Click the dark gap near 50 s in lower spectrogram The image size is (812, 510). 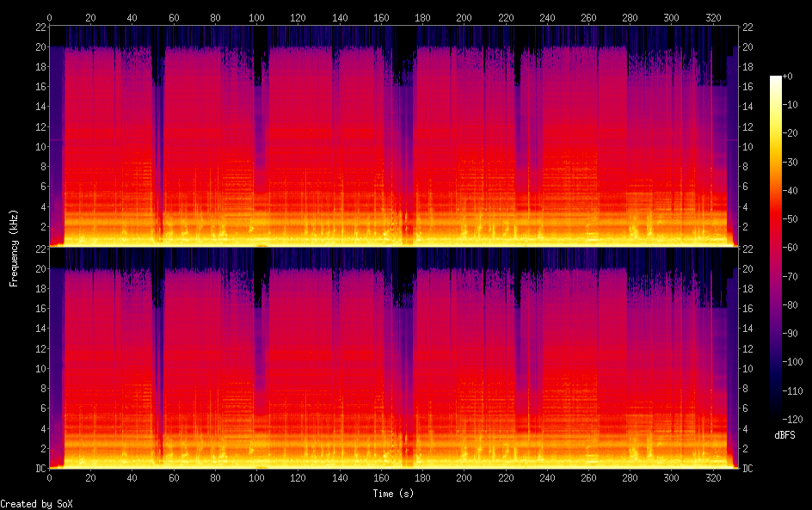coord(157,292)
